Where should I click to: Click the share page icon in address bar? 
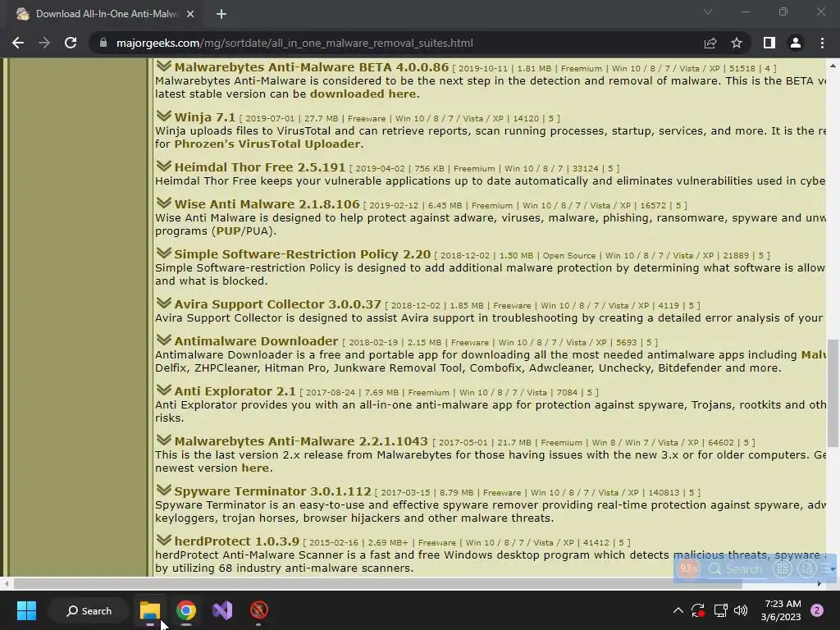pyautogui.click(x=710, y=43)
